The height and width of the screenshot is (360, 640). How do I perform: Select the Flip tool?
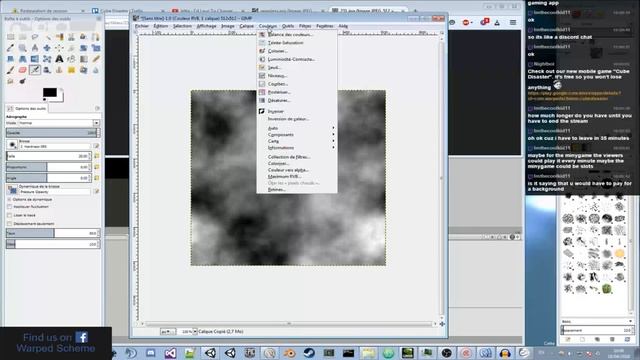point(35,59)
